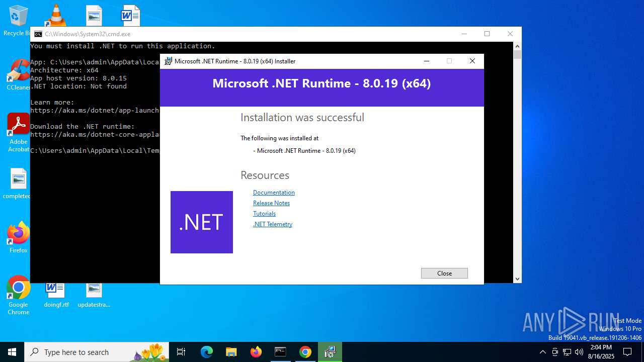Launch Chrome from taskbar
The width and height of the screenshot is (644, 362).
point(305,352)
